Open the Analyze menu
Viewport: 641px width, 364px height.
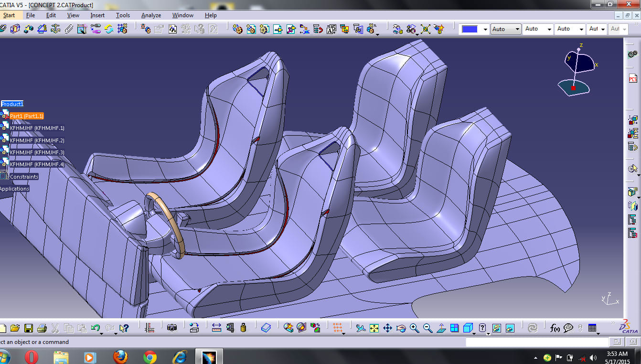(150, 15)
